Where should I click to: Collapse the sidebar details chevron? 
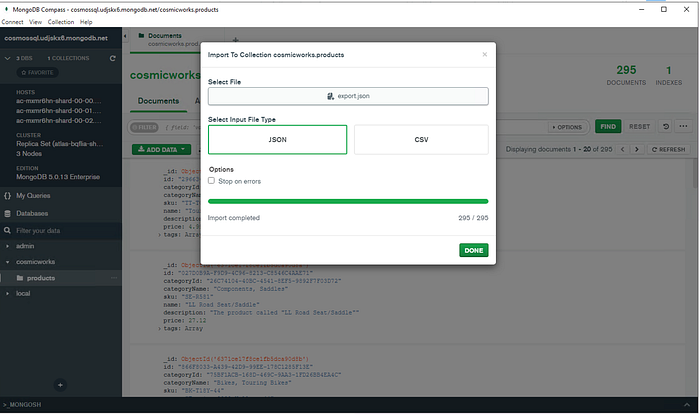point(8,58)
